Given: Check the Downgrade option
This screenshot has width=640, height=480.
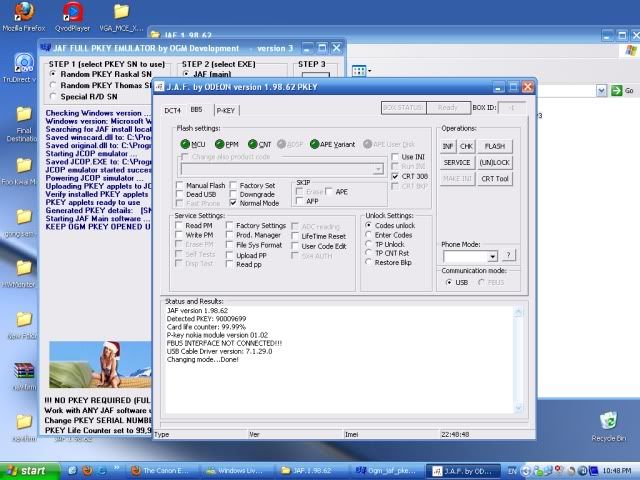Looking at the screenshot, I should pyautogui.click(x=233, y=194).
